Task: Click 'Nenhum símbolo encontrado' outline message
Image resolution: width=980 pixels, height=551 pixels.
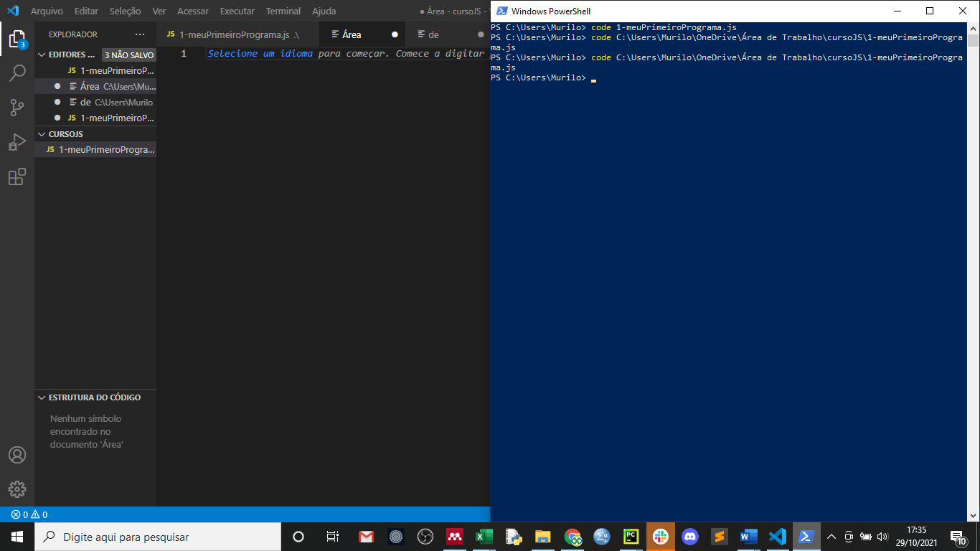Action: pyautogui.click(x=86, y=431)
